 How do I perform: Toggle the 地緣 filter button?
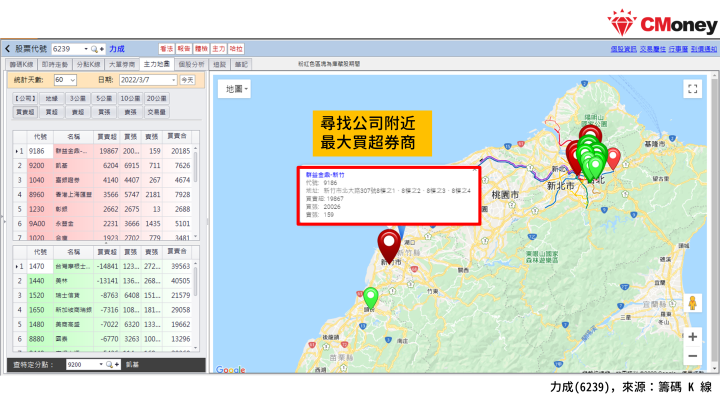click(x=51, y=98)
